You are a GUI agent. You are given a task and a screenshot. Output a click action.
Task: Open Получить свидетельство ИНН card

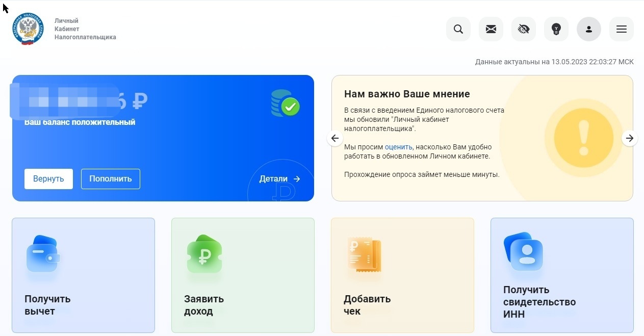coord(562,275)
